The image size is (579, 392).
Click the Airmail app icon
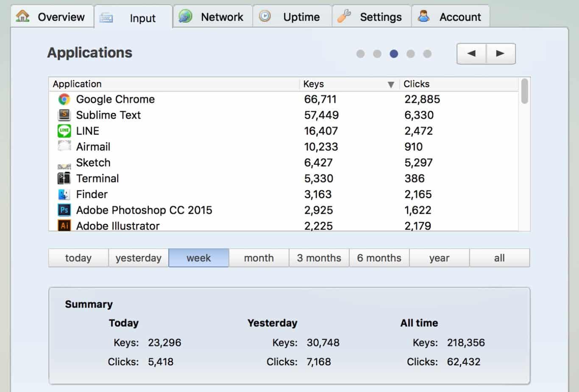click(64, 146)
